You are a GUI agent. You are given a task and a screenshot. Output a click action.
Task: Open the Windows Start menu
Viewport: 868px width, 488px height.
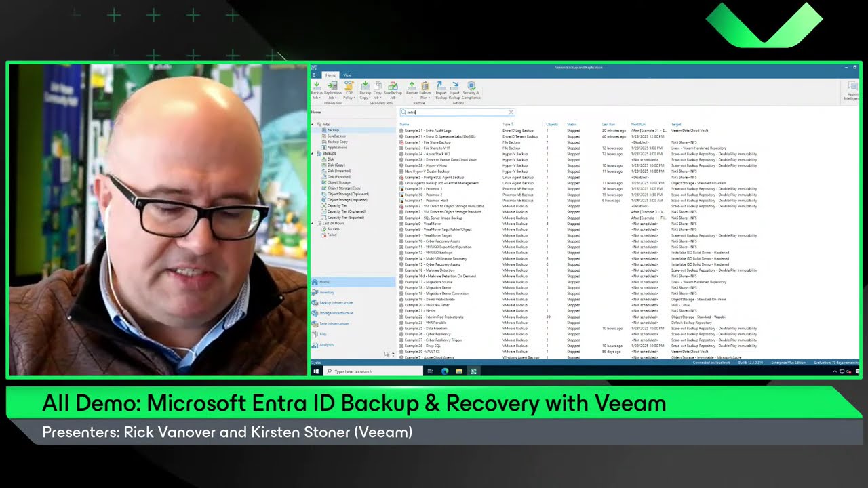click(316, 371)
